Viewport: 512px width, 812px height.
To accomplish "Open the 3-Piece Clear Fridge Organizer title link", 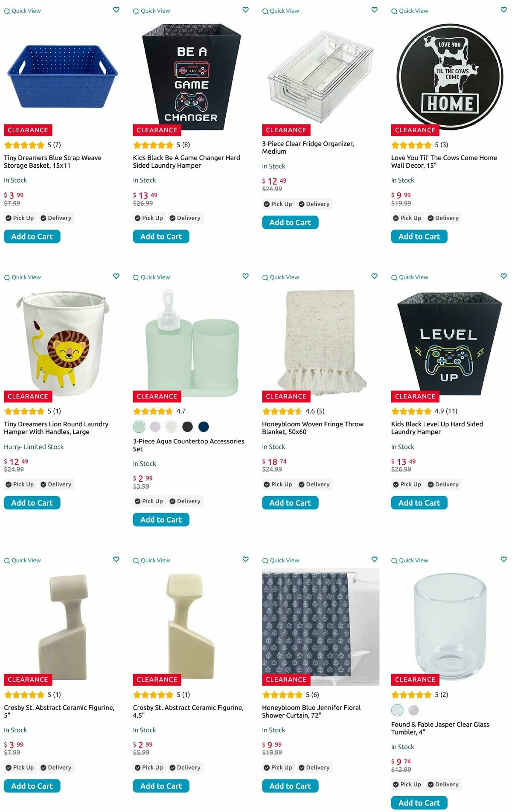I will click(308, 148).
